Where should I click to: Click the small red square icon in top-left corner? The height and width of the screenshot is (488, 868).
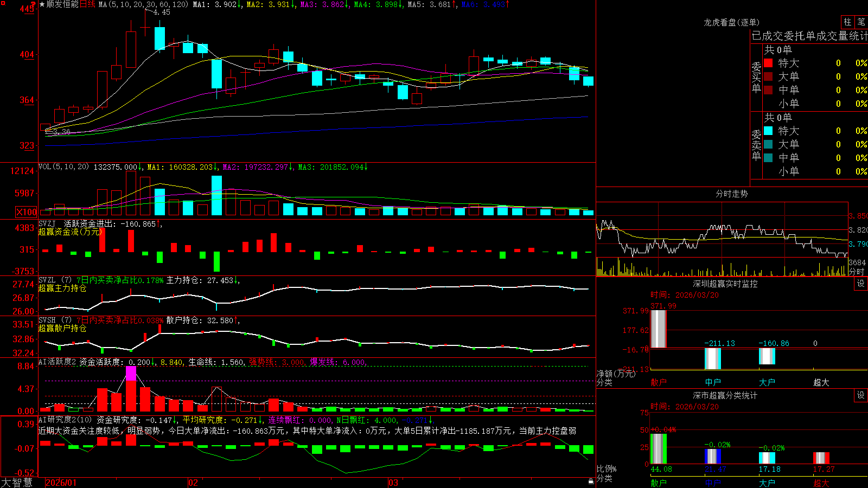2,3
